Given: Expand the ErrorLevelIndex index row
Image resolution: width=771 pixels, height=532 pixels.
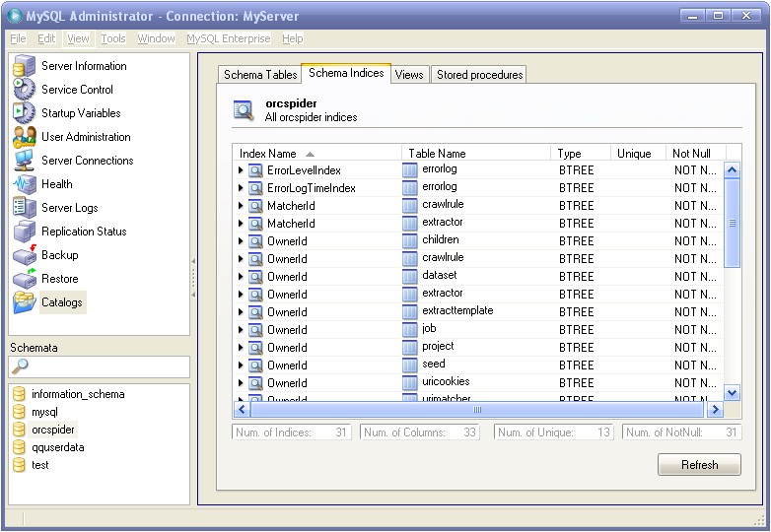Looking at the screenshot, I should (x=241, y=170).
